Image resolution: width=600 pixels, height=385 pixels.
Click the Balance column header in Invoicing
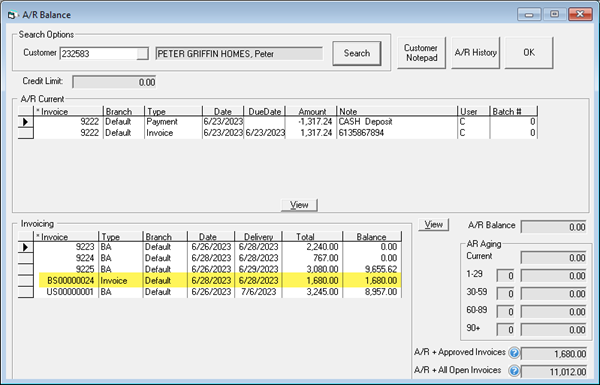pos(372,237)
